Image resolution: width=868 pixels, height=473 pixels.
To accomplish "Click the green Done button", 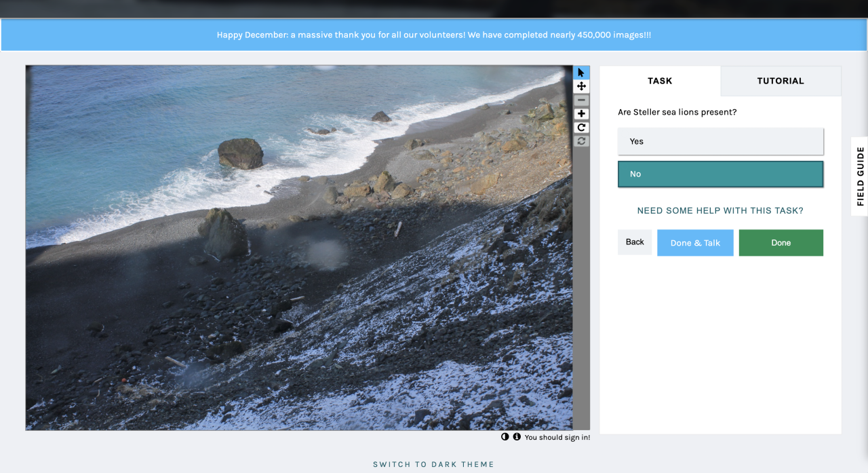I will 781,243.
